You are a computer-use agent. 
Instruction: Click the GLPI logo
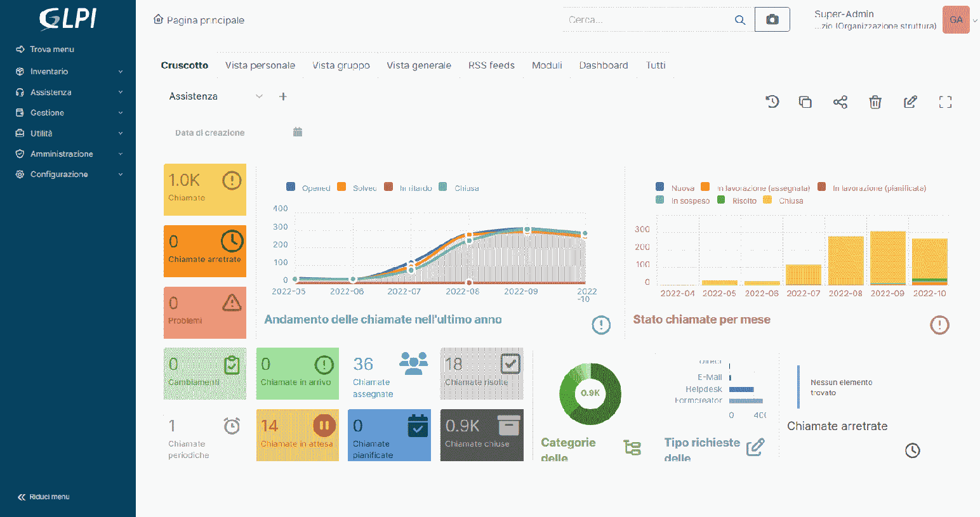68,19
